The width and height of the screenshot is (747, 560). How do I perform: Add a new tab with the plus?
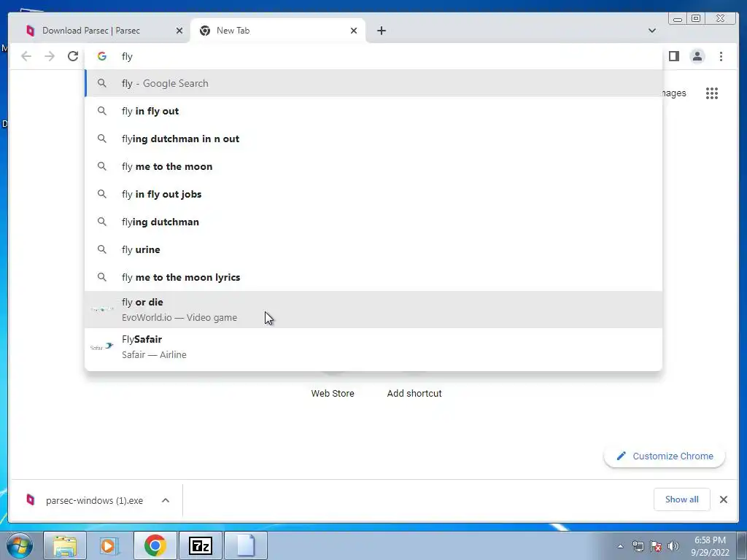(x=381, y=31)
